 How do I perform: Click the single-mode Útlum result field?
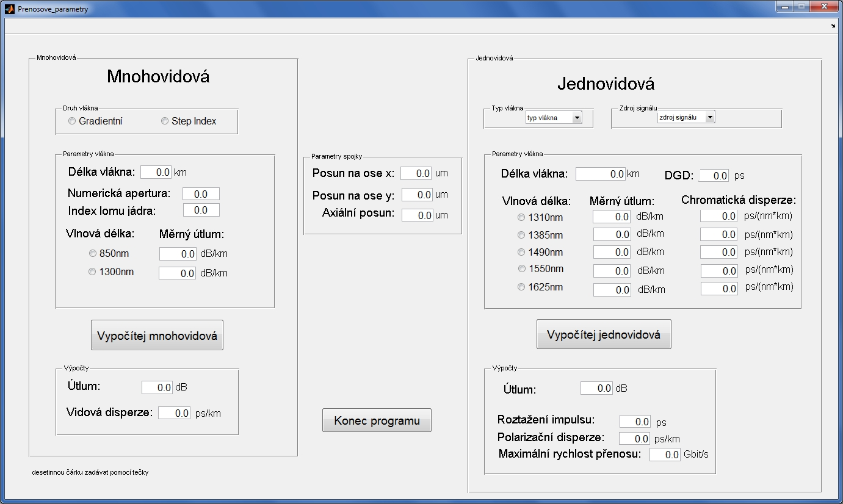(596, 388)
